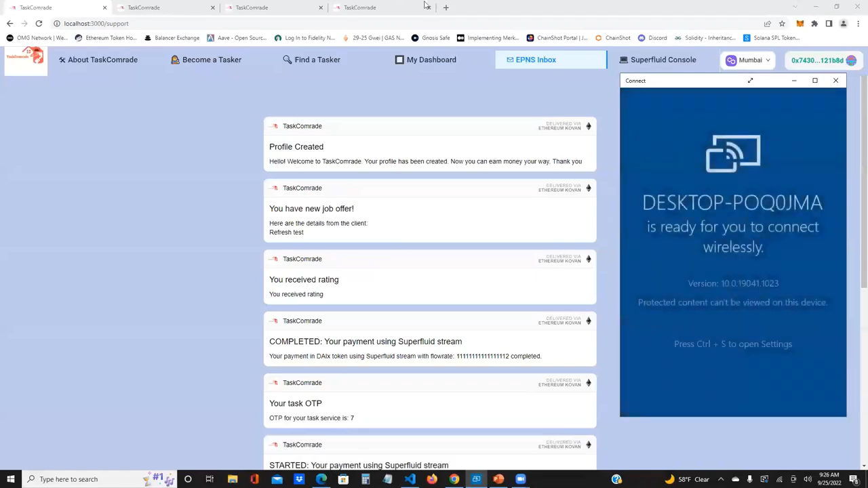
Task: Open notification center on taskbar
Action: click(854, 479)
